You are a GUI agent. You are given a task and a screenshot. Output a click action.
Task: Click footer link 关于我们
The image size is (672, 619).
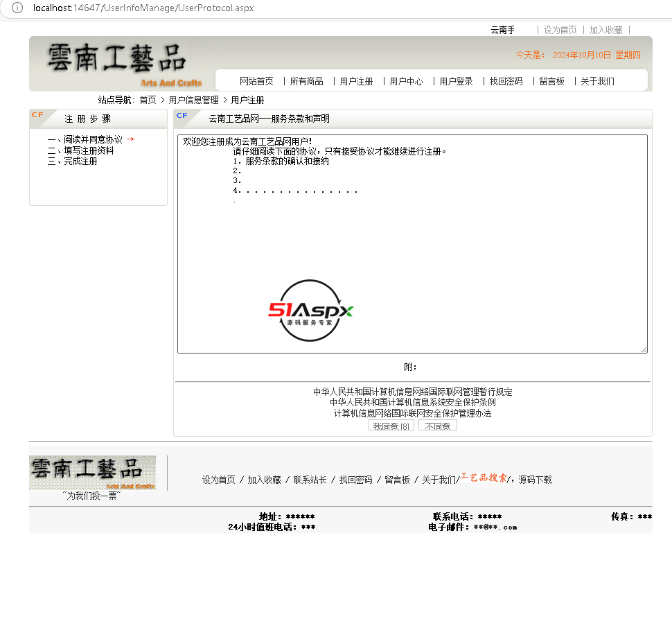(439, 480)
